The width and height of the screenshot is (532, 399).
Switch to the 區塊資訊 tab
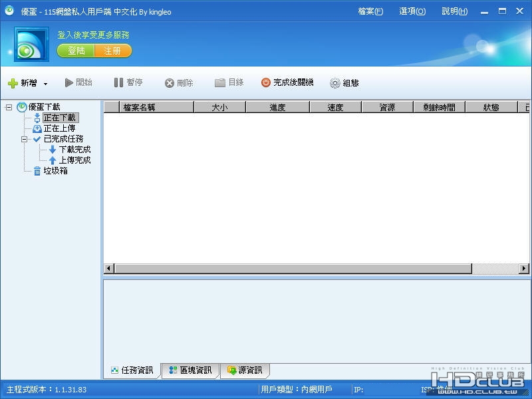pos(191,370)
